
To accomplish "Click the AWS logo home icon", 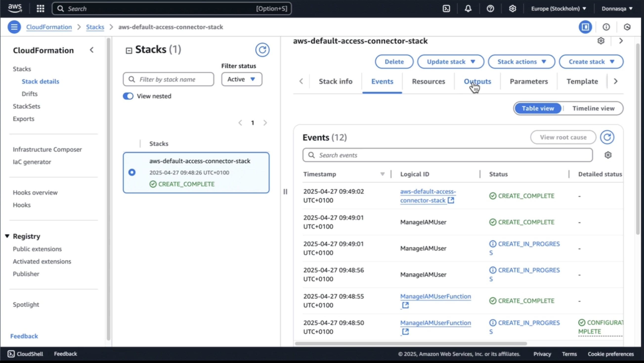I will coord(15,8).
